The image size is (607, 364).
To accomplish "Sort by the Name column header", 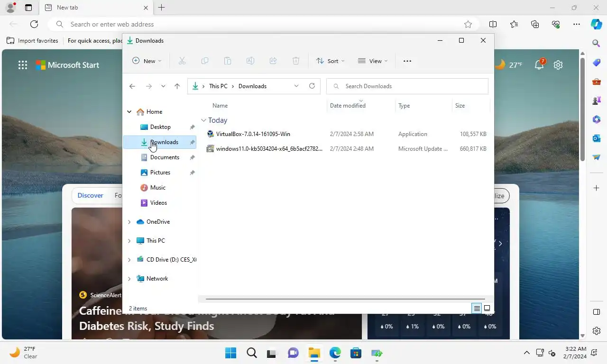I will pos(220,106).
